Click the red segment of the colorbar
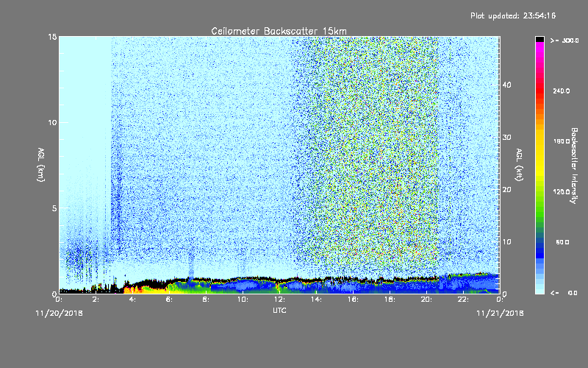This screenshot has height=368, width=588. point(539,89)
